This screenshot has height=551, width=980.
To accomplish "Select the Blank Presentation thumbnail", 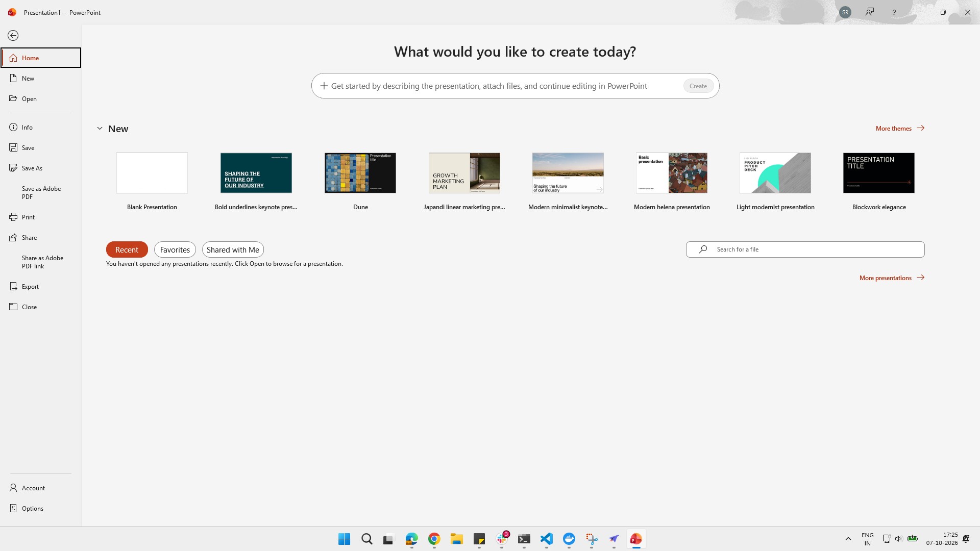I will click(x=152, y=173).
